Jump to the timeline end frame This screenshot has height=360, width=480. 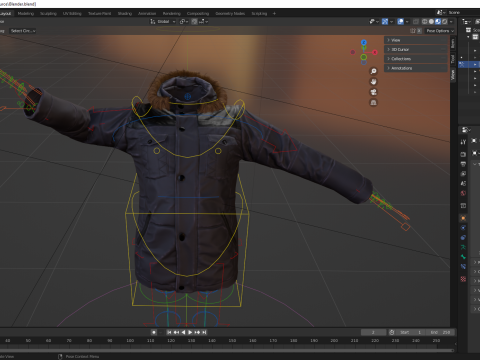[x=204, y=332]
